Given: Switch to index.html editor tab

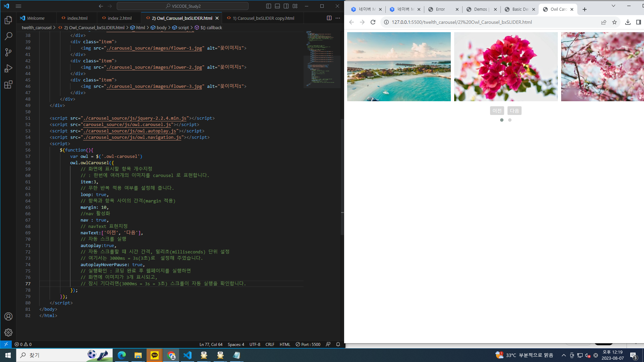Looking at the screenshot, I should click(x=77, y=18).
